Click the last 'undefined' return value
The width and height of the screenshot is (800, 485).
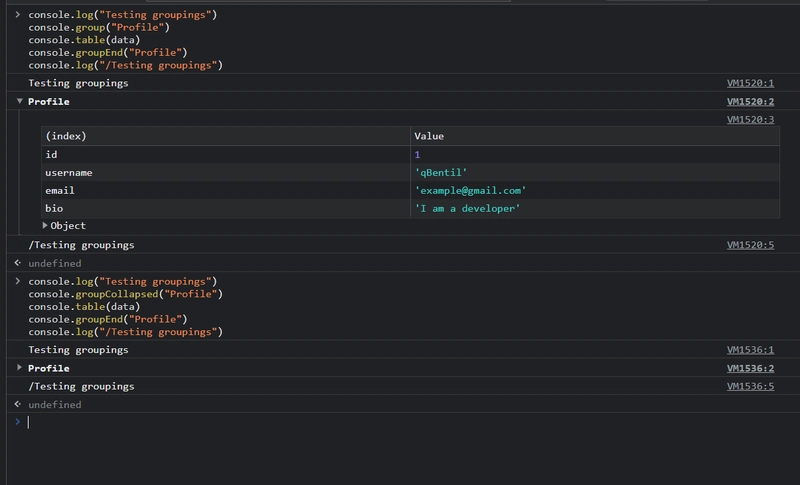[x=55, y=404]
